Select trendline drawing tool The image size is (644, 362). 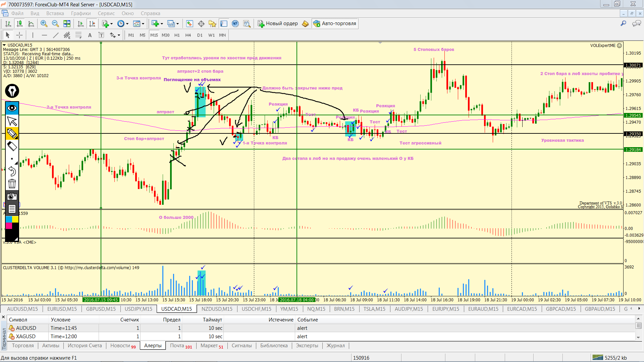[x=56, y=35]
